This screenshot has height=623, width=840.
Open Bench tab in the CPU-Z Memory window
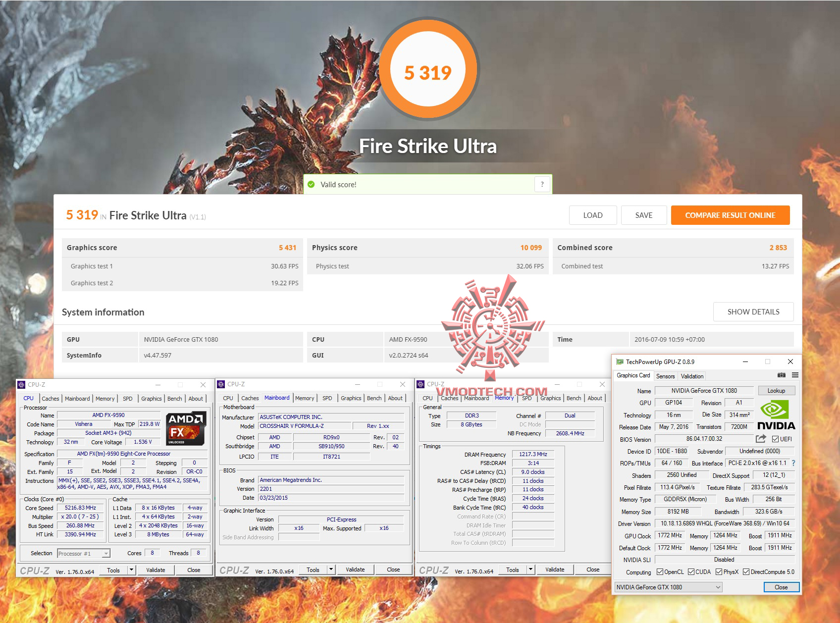(x=574, y=398)
